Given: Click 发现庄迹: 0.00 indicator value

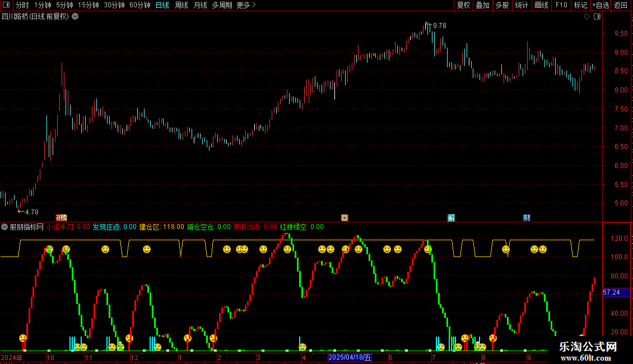Looking at the screenshot, I should 115,227.
